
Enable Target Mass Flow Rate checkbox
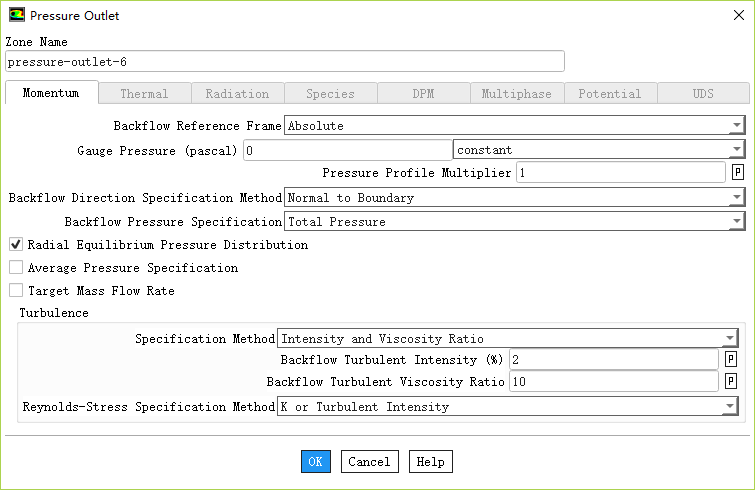pyautogui.click(x=16, y=291)
